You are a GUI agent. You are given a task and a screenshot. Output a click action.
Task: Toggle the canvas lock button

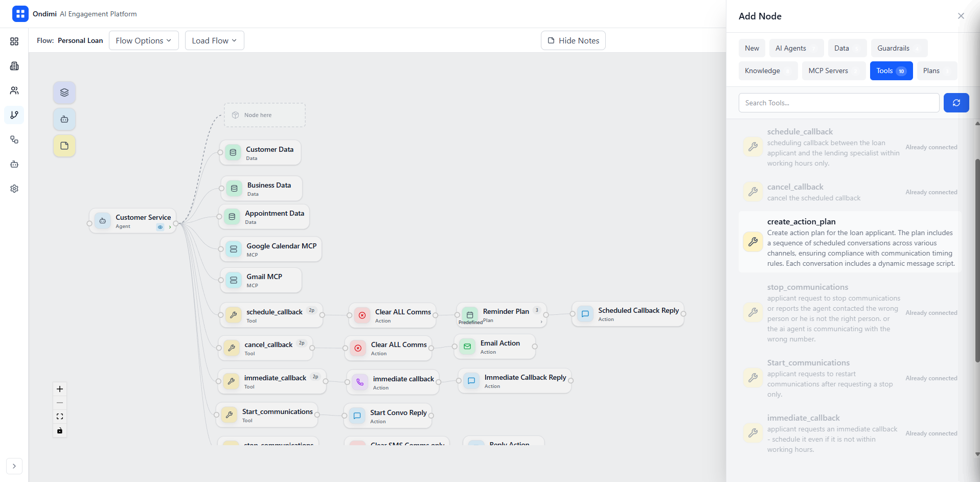(60, 430)
